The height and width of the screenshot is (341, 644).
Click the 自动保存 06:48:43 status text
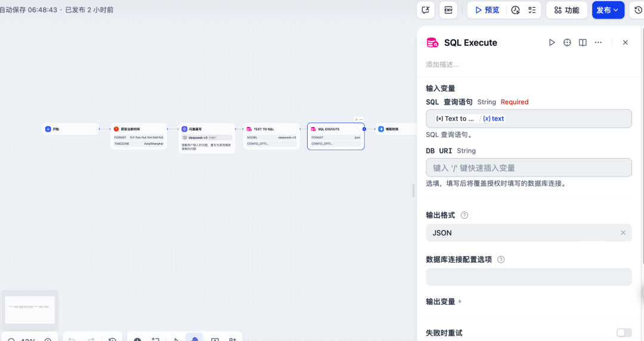click(29, 10)
